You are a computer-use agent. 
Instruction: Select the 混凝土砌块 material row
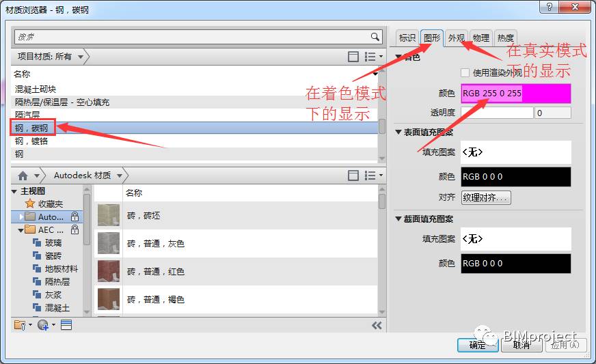pos(195,89)
